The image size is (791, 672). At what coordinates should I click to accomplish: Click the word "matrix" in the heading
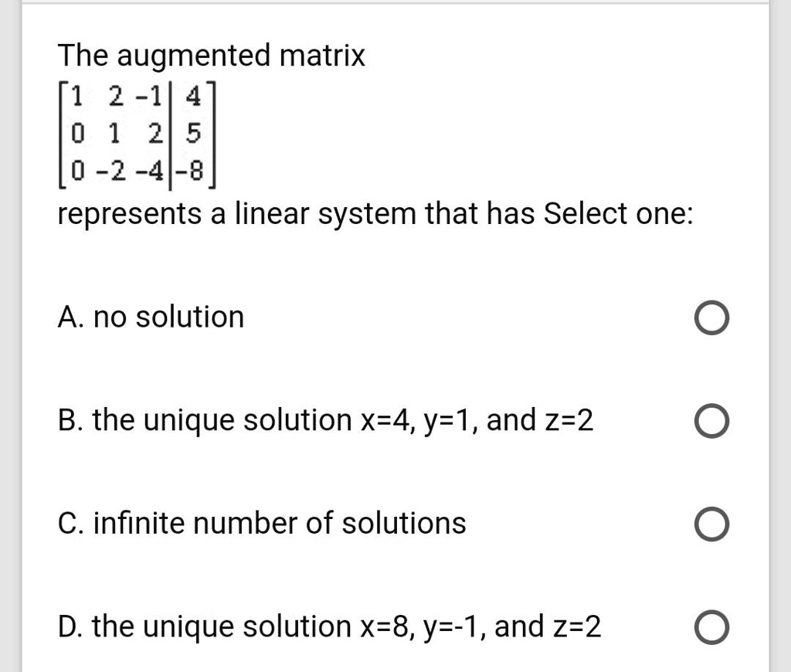coord(322,56)
